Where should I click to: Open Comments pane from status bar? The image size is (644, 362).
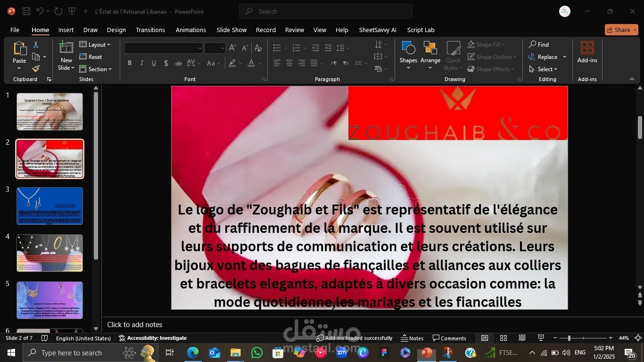(x=449, y=338)
